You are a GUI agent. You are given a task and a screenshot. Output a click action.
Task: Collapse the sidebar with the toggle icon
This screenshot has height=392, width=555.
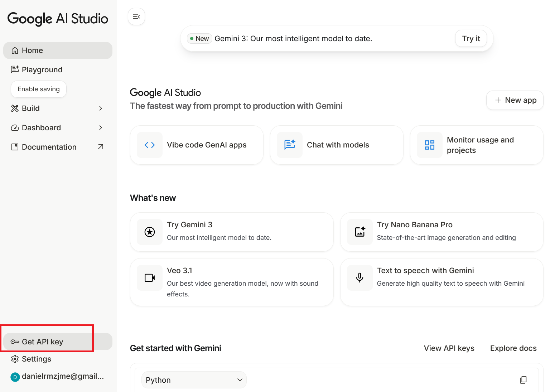pos(136,16)
